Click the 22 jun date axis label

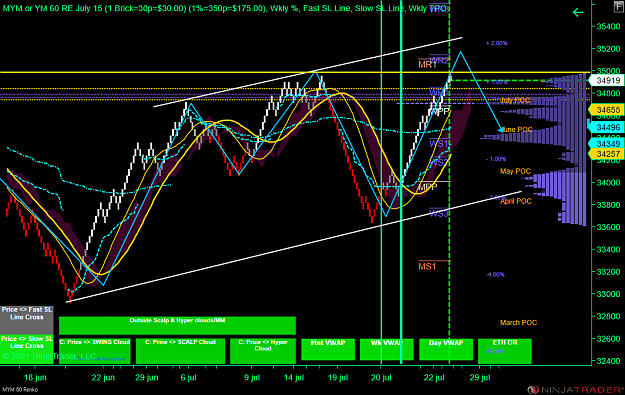click(103, 377)
